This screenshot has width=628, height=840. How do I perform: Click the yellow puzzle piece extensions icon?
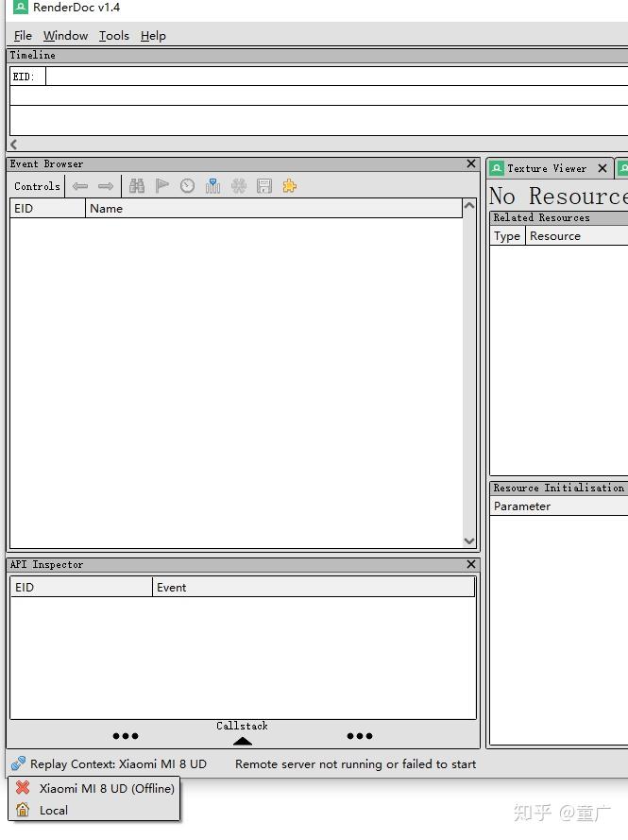[290, 186]
